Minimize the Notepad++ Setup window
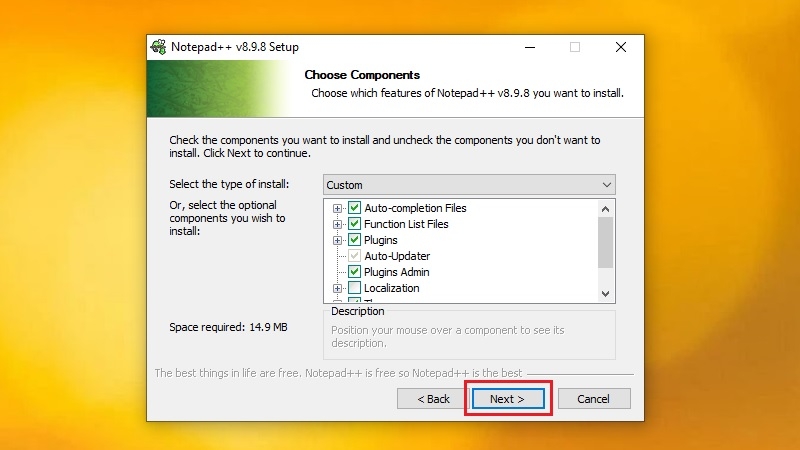The image size is (800, 450). pos(530,47)
